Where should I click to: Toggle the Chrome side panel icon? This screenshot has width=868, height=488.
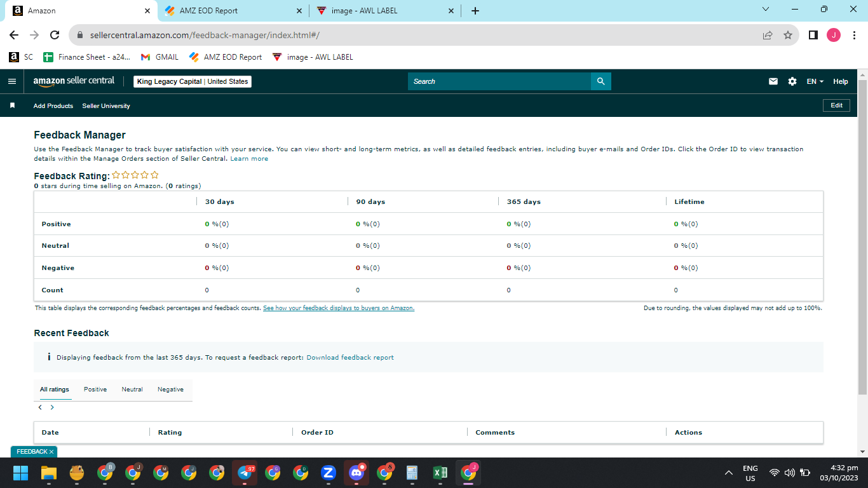[x=813, y=36]
